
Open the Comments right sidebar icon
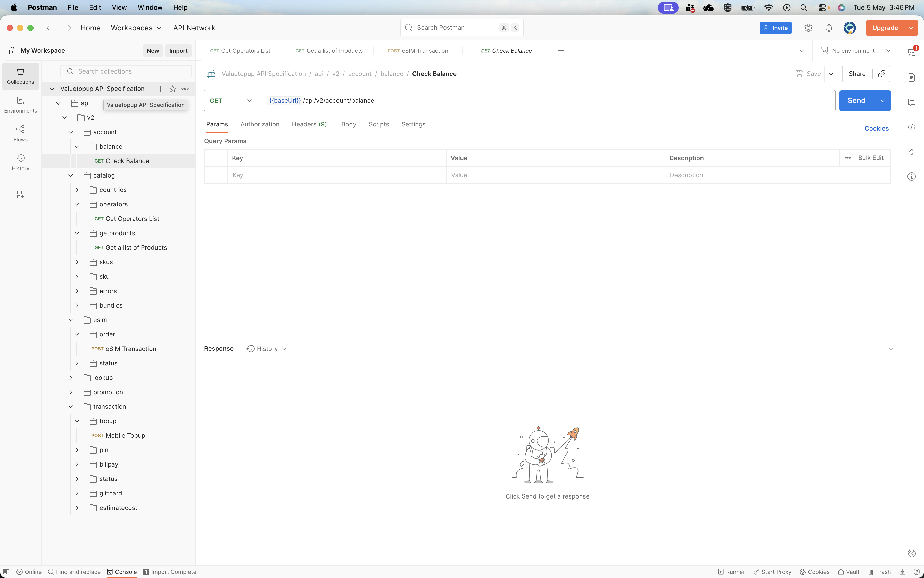tap(911, 102)
